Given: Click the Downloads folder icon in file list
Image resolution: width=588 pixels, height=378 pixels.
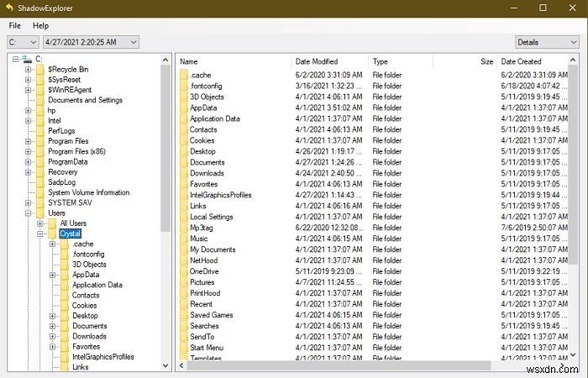Looking at the screenshot, I should click(x=183, y=173).
